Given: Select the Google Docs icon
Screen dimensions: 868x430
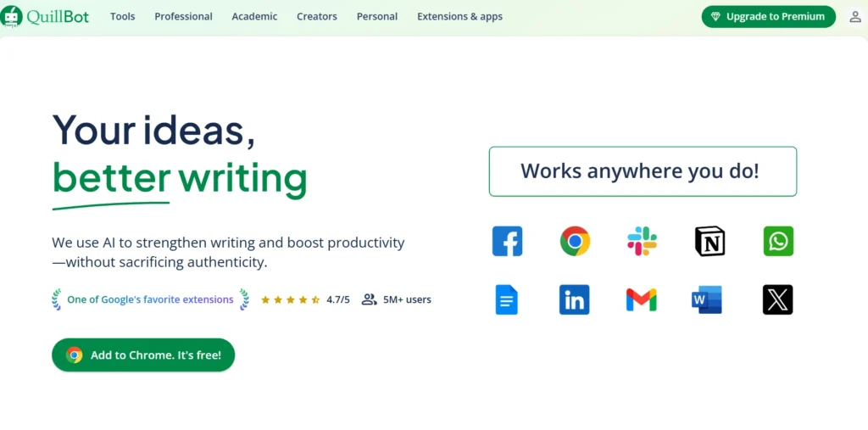Looking at the screenshot, I should pos(507,299).
